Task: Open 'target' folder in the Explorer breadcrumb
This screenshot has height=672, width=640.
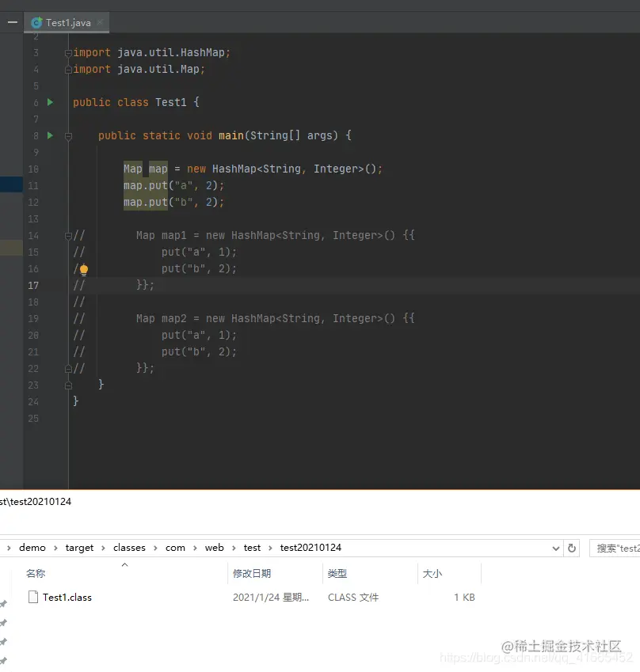Action: click(x=79, y=548)
